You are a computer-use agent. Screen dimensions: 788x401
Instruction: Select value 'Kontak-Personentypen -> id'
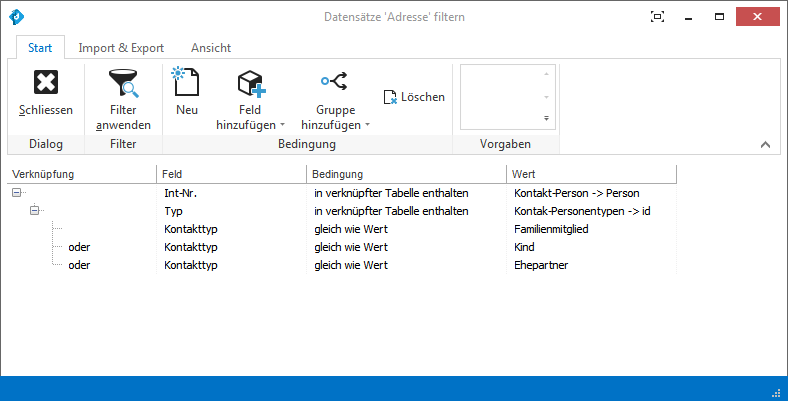[x=582, y=211]
